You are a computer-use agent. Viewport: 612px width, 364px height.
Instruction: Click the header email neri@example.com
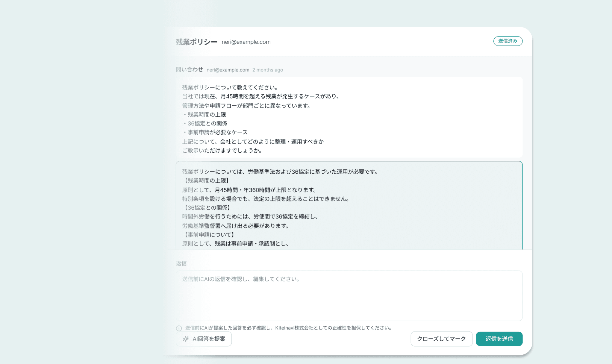point(246,42)
